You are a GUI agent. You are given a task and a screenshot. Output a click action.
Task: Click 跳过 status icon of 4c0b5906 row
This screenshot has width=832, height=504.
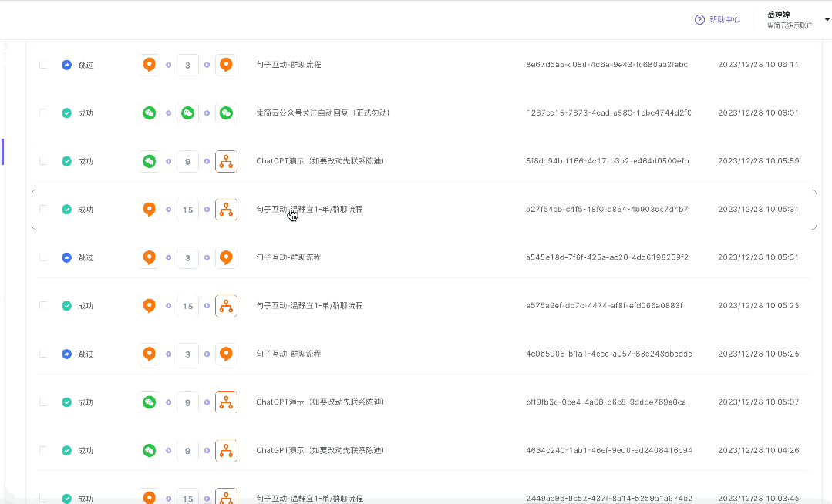point(66,354)
